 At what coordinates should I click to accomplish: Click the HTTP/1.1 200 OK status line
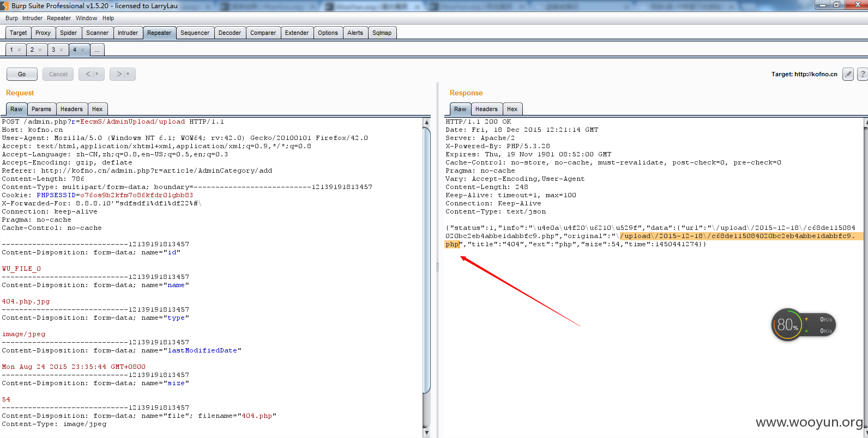tap(478, 121)
